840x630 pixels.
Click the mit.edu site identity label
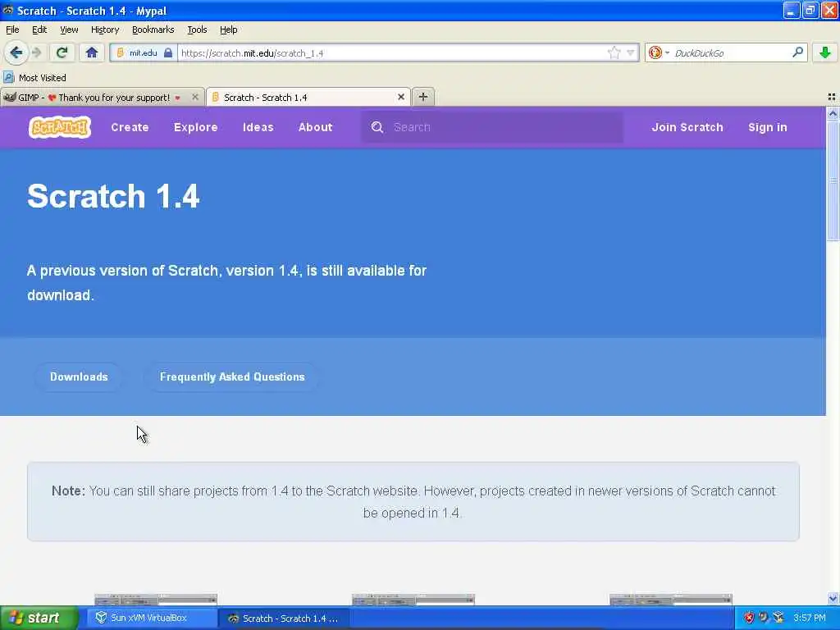pos(143,52)
